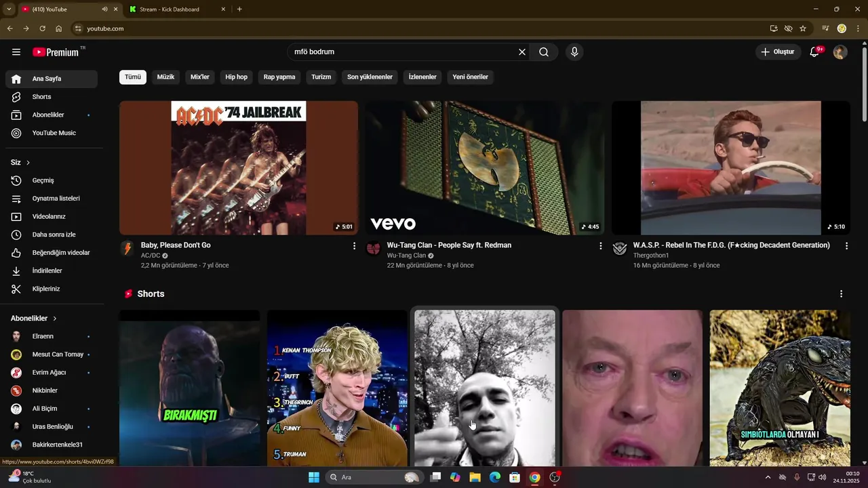Viewport: 868px width, 488px height.
Task: Click the title Baby, Please Don't Go
Action: click(176, 245)
